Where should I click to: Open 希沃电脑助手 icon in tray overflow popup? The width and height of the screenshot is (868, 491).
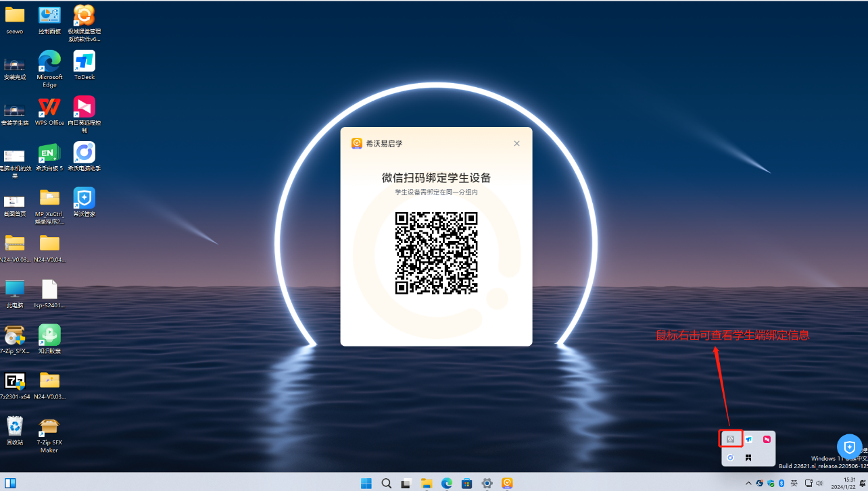pyautogui.click(x=730, y=457)
